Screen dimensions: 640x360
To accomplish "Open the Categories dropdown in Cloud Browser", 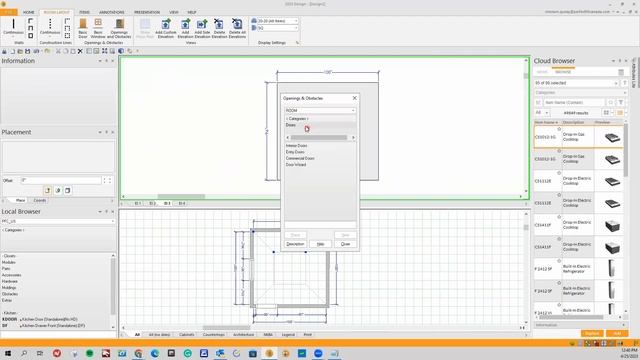I will pyautogui.click(x=580, y=93).
